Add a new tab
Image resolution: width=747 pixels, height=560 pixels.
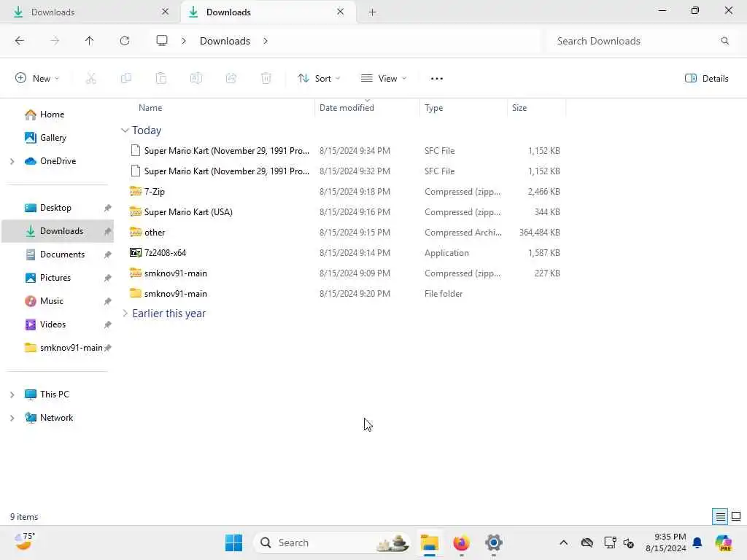click(x=373, y=12)
